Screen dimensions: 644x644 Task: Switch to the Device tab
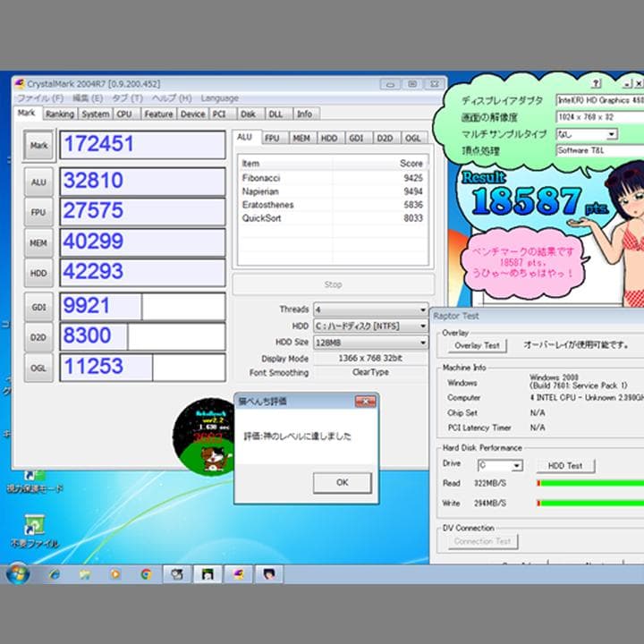(x=192, y=114)
